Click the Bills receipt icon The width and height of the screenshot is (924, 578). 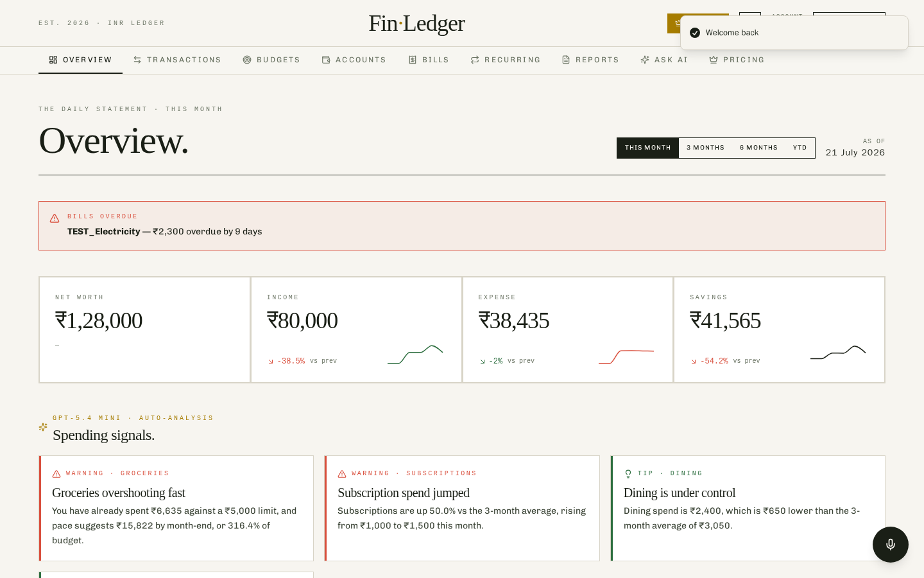click(413, 60)
